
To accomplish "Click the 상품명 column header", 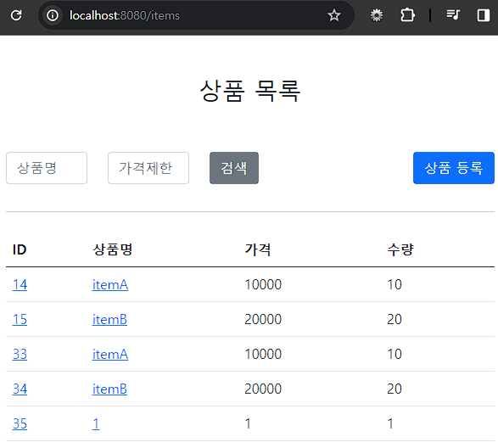I will point(113,249).
